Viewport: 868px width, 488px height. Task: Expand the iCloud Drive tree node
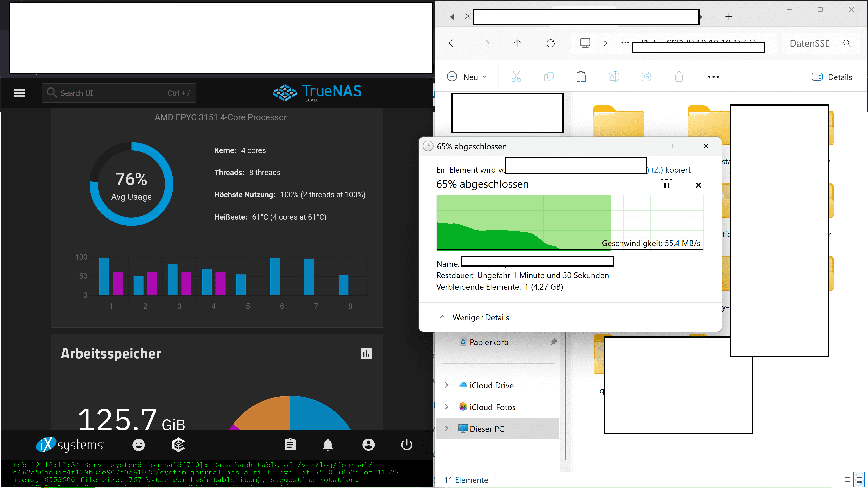446,385
